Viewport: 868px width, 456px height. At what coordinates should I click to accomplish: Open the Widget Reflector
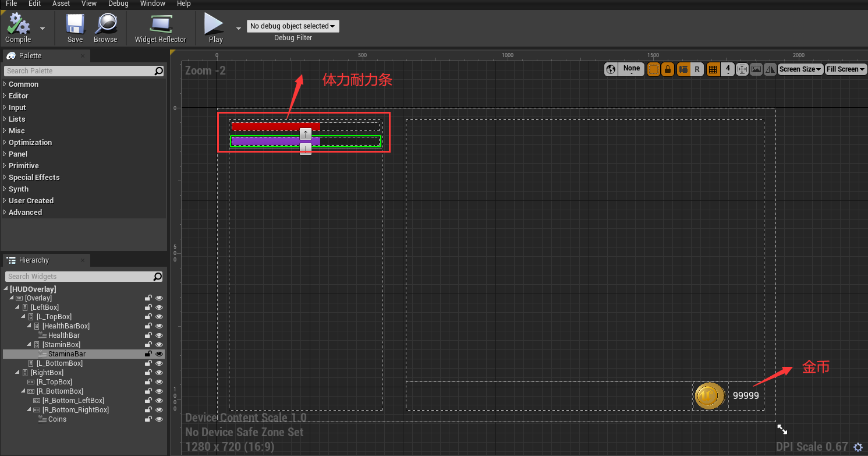161,27
